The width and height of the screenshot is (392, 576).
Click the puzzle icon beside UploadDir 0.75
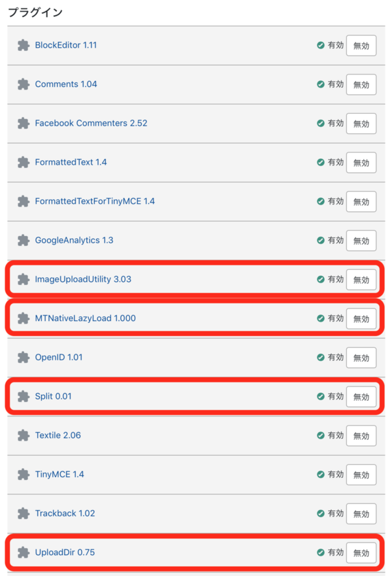click(24, 552)
